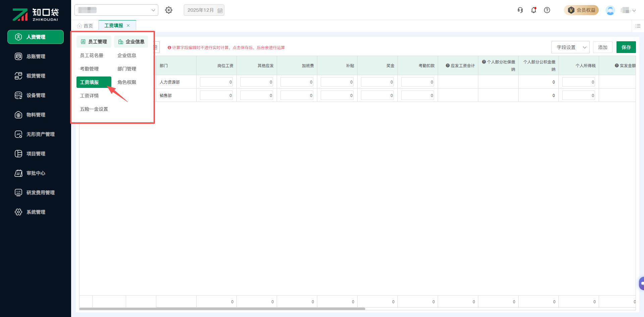The width and height of the screenshot is (644, 317).
Task: Click 奖金 field for 人力资源部
Action: [x=377, y=82]
